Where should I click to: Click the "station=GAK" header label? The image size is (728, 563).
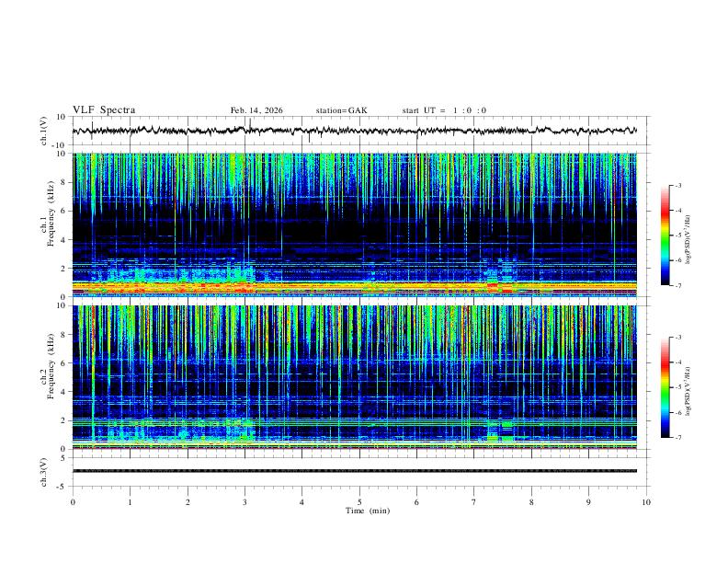tap(341, 110)
